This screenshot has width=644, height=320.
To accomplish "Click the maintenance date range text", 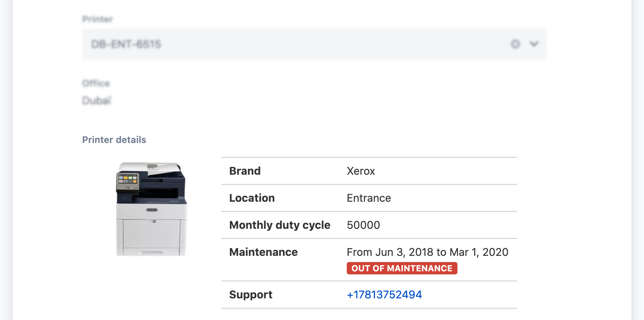I will pyautogui.click(x=427, y=252).
